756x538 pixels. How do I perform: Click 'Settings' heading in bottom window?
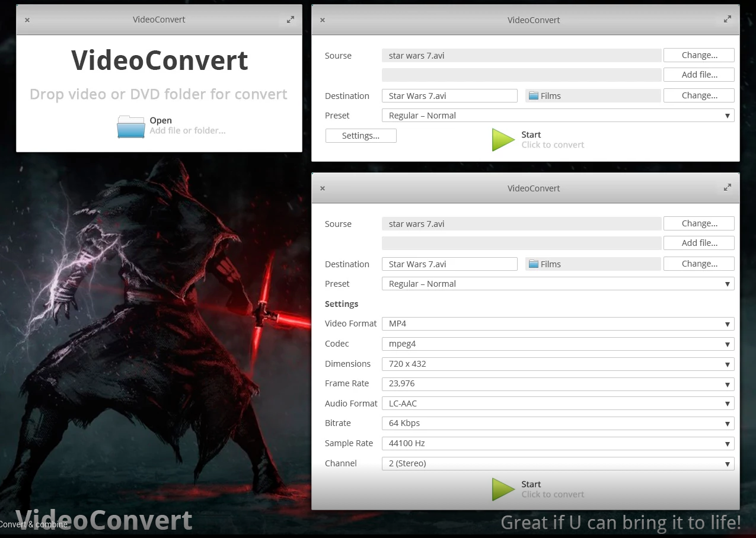tap(342, 304)
